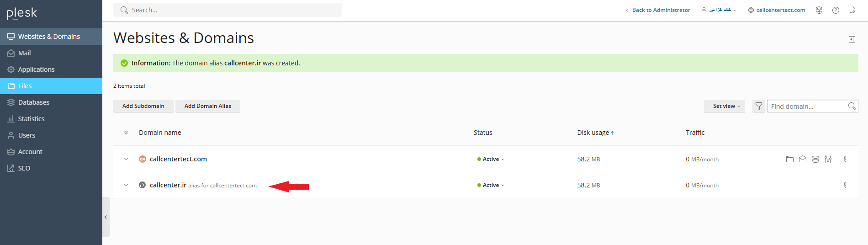Open file manager icon for callcentertect.com

point(789,159)
